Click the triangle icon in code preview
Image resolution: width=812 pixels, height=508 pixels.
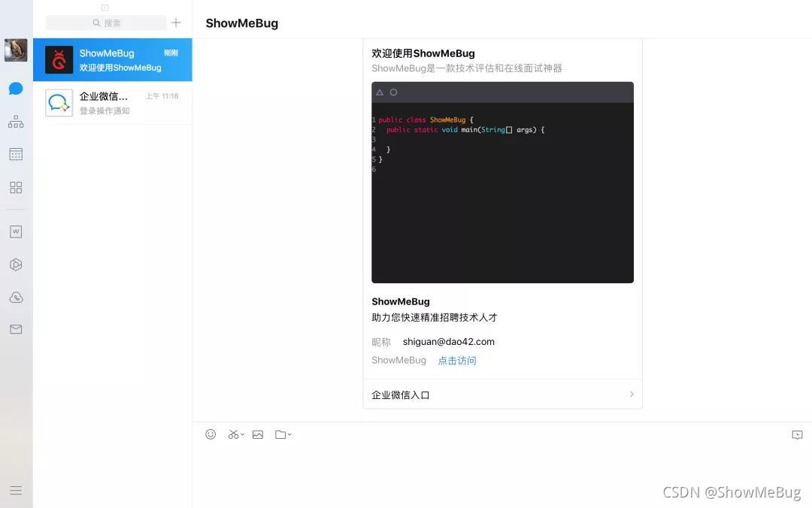point(380,92)
